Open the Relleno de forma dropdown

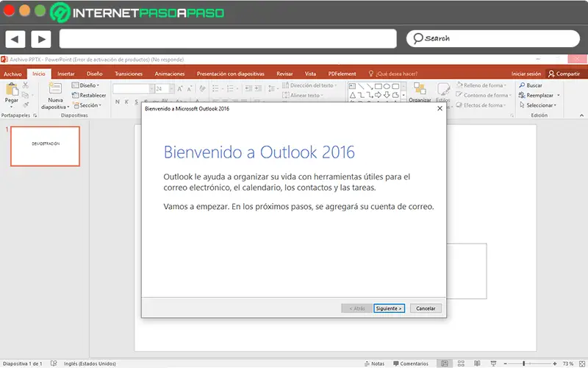pos(481,85)
